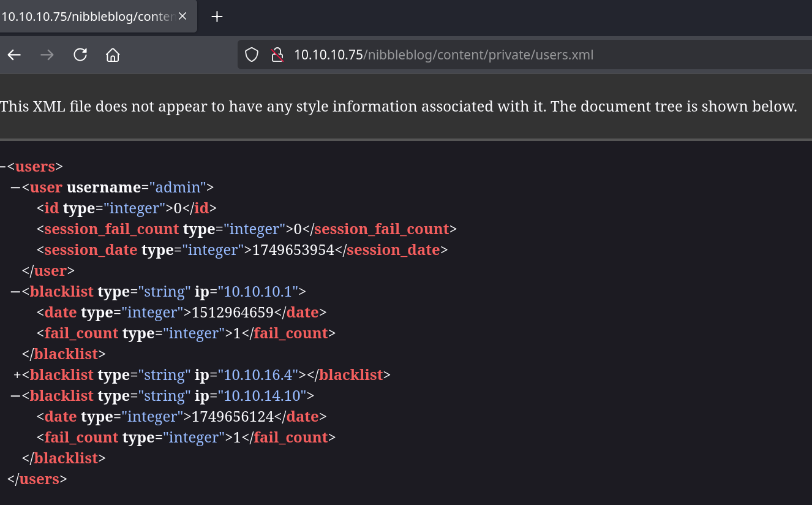Image resolution: width=812 pixels, height=505 pixels.
Task: Collapse the blacklist entry for 10.10.10.1
Action: click(15, 292)
